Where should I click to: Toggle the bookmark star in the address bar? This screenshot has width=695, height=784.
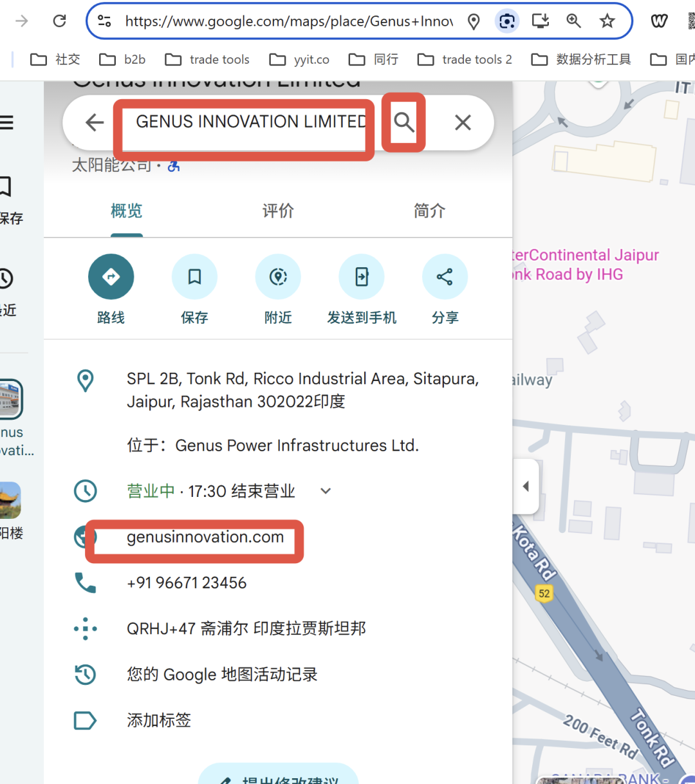pos(607,21)
